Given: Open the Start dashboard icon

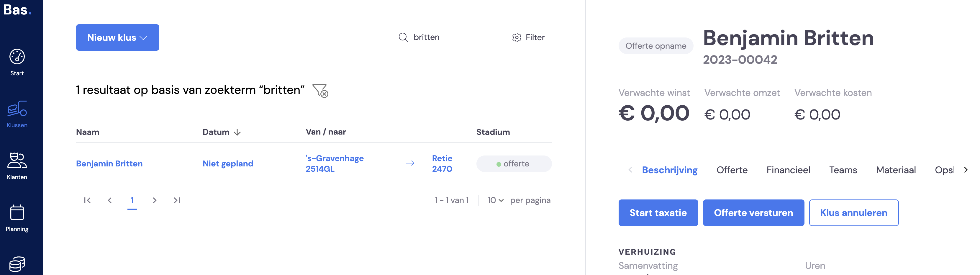Looking at the screenshot, I should (x=17, y=57).
